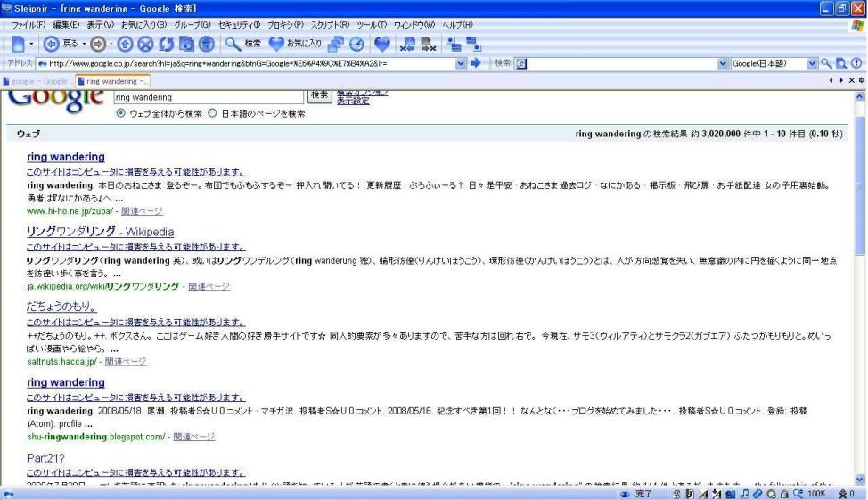Click the go arrow beside address bar

coord(476,63)
